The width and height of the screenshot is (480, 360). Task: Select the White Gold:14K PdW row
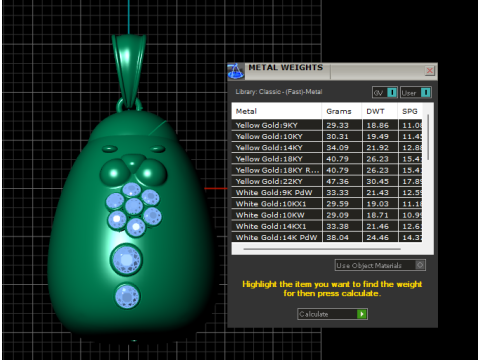click(x=327, y=237)
